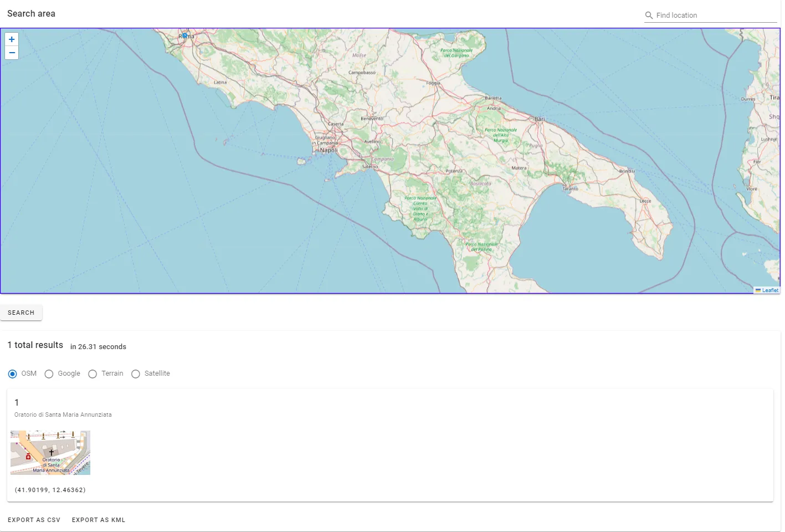Click the Taranto label on map
The image size is (785, 532).
(570, 188)
